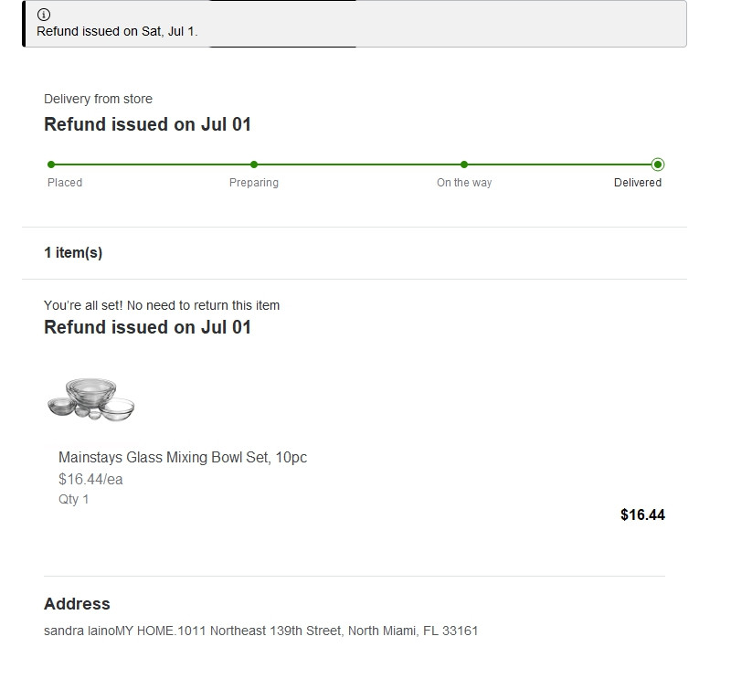Click the Delivered circle status indicator
Viewport: 731px width, 700px height.
[658, 164]
